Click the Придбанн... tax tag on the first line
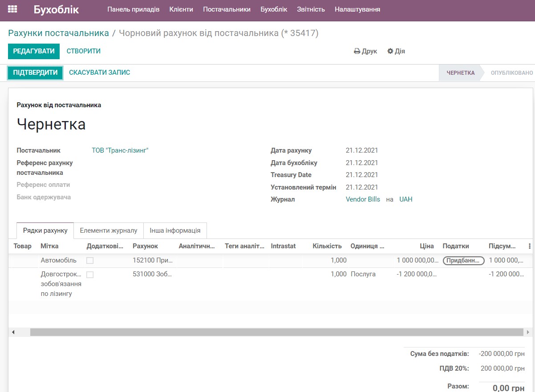 (463, 261)
